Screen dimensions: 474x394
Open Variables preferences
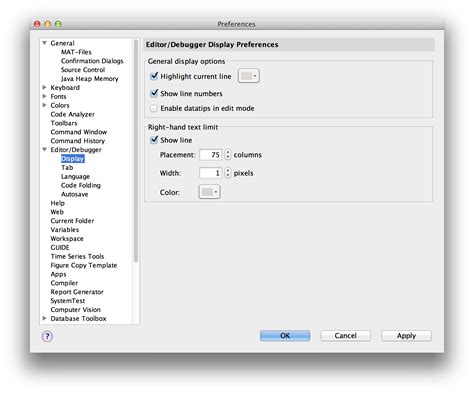(65, 230)
